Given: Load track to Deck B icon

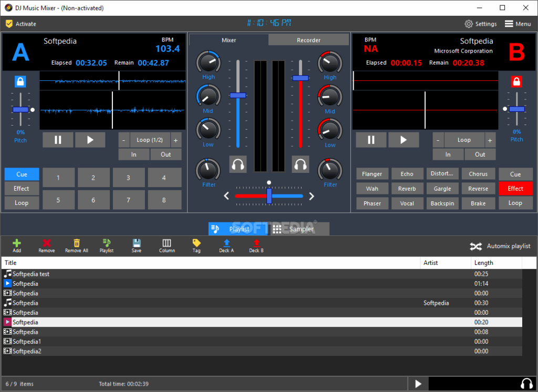Looking at the screenshot, I should click(256, 243).
